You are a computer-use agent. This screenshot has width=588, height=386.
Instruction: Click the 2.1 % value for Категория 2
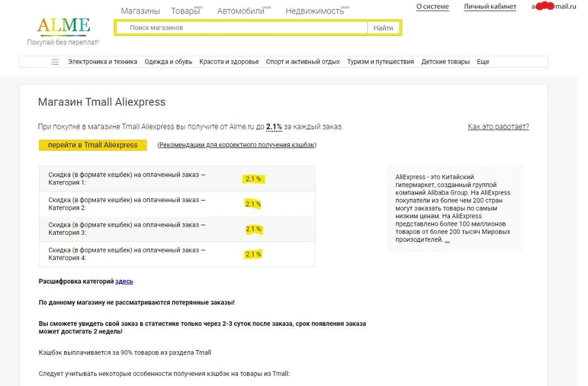click(253, 204)
